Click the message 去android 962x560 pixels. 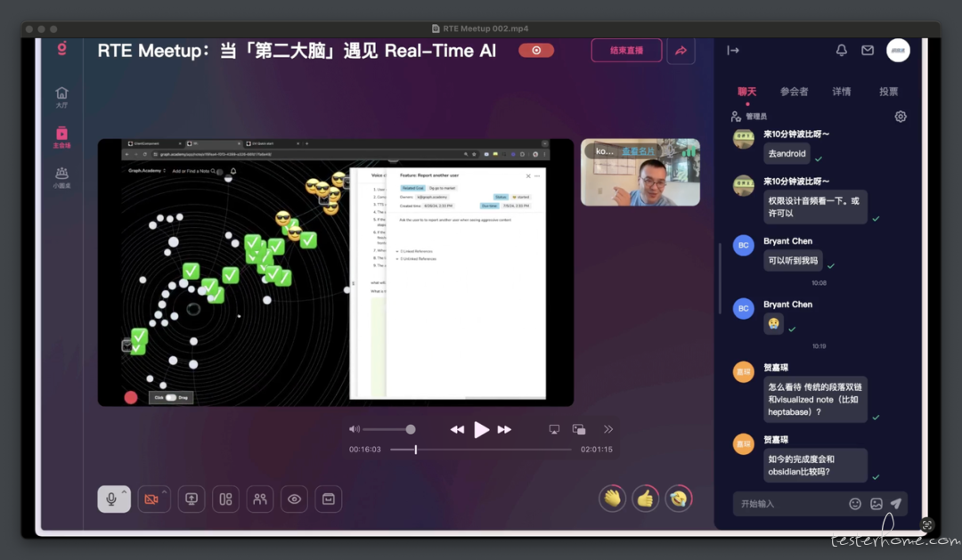(x=787, y=153)
